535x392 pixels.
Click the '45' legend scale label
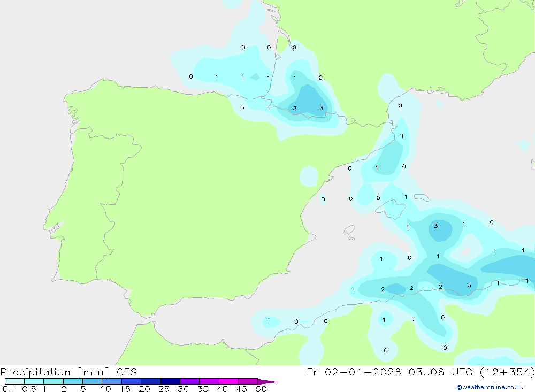(x=242, y=389)
